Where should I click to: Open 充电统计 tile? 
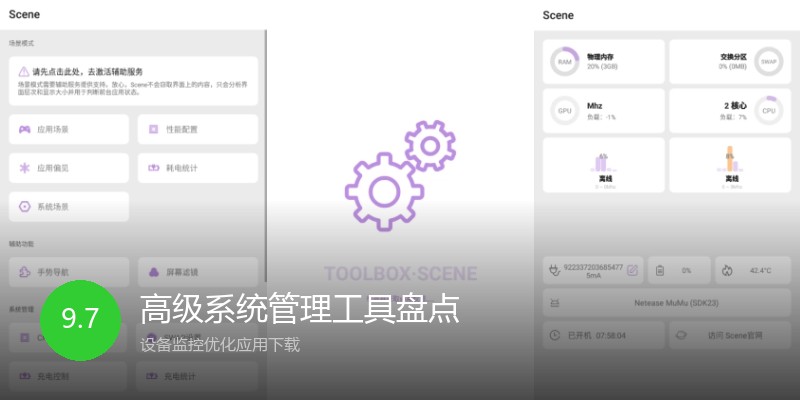197,377
